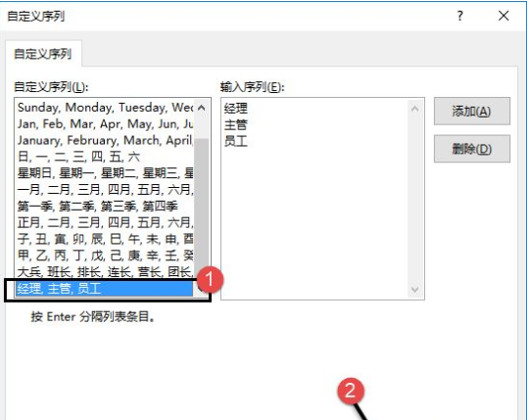Screen dimensions: 530x420
Task: Select the Sunday, Monday, Tuesday list entry
Action: 105,108
